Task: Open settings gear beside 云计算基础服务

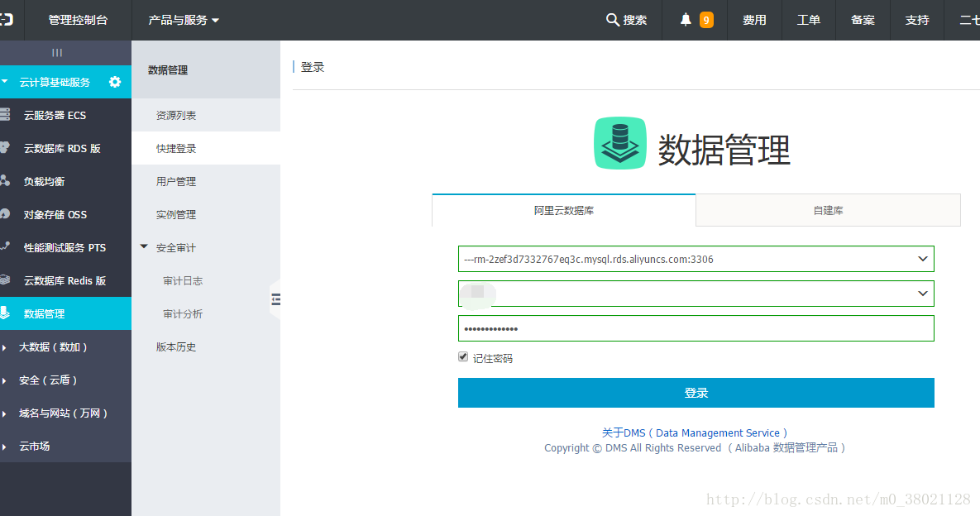Action: 115,82
